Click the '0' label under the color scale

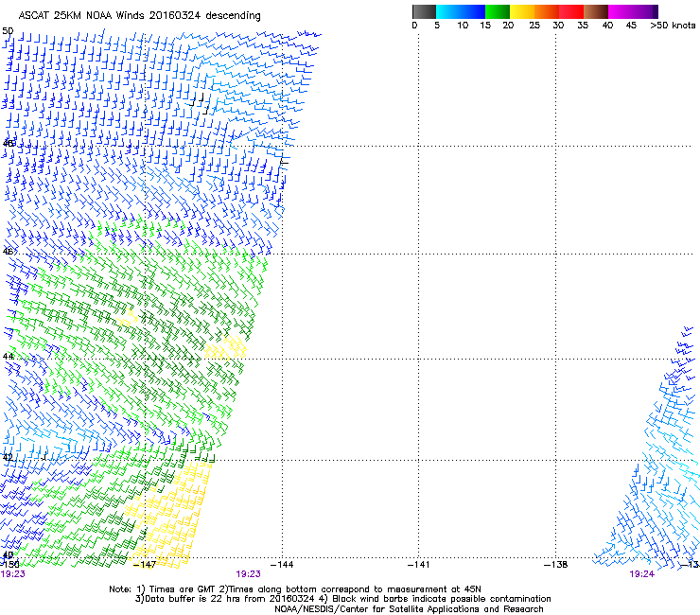point(414,26)
